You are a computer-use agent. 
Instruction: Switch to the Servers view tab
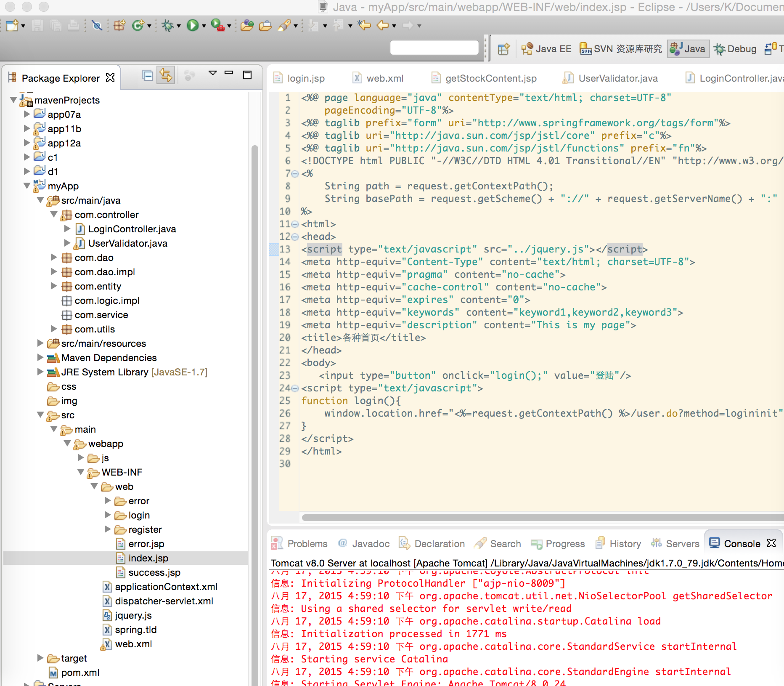[x=675, y=544]
